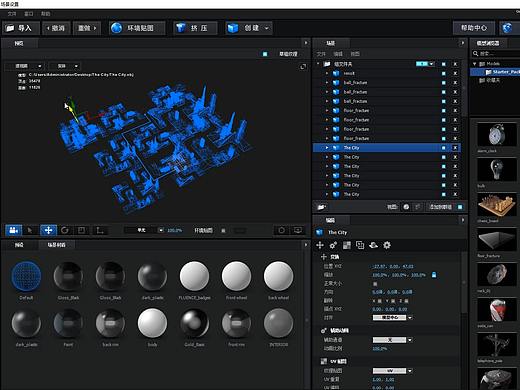520x390 pixels.
Task: Open the 视图 menu in the scene panel
Action: pyautogui.click(x=355, y=54)
